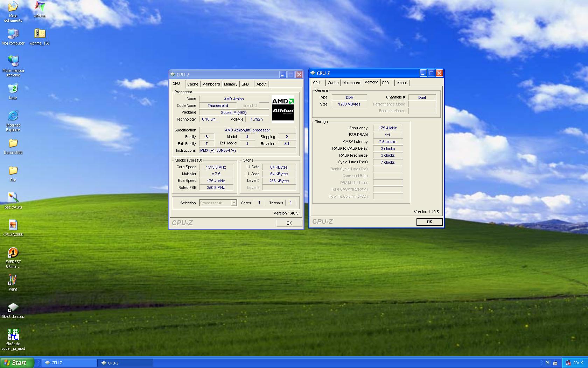Minimize the left CPU-Z window
The width and height of the screenshot is (588, 368).
[282, 75]
